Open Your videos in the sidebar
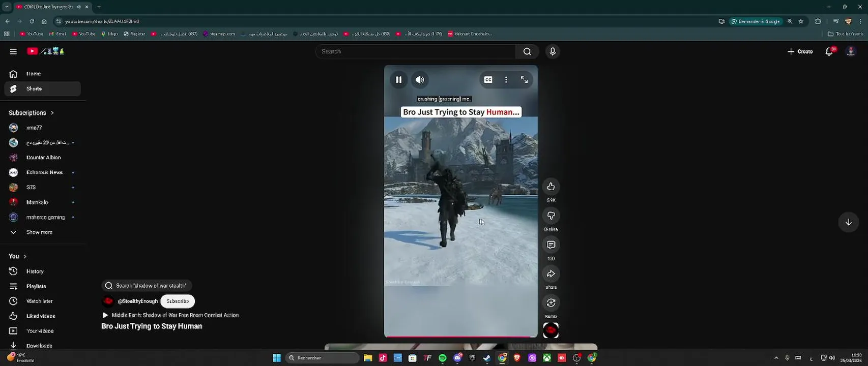 (43, 331)
